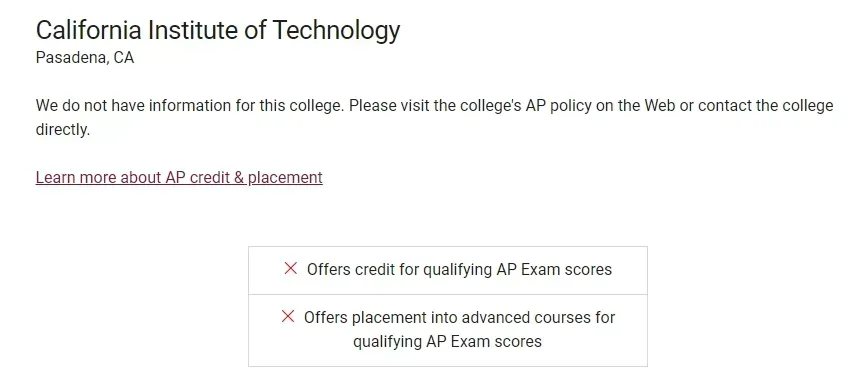Screen dimensions: 866x386
Task: Open the Learn more about AP credit link
Action: coord(179,177)
